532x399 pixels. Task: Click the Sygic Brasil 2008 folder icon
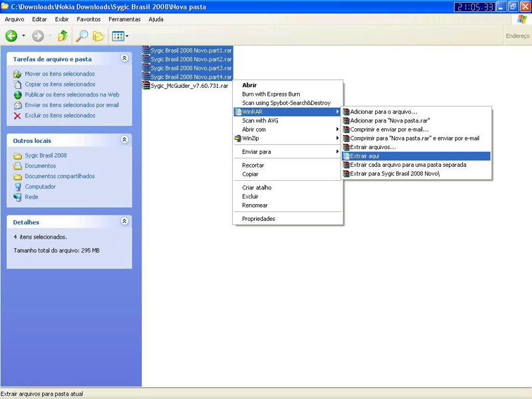point(18,156)
